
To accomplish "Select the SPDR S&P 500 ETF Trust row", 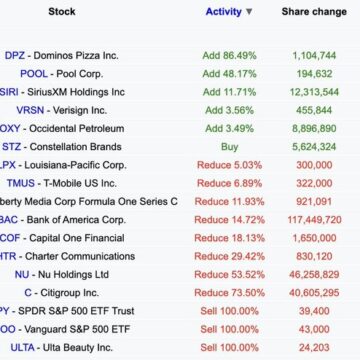I will click(180, 311).
